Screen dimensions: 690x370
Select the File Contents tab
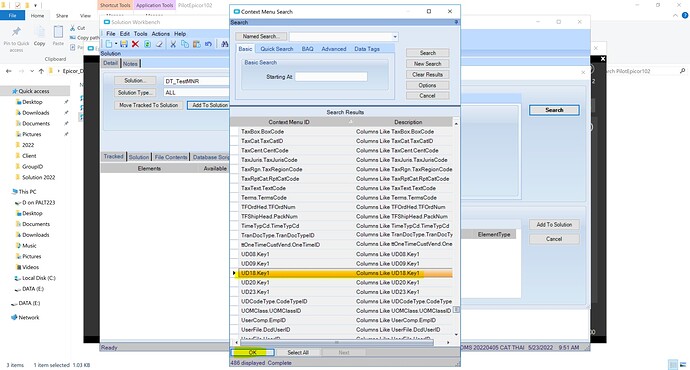[171, 157]
